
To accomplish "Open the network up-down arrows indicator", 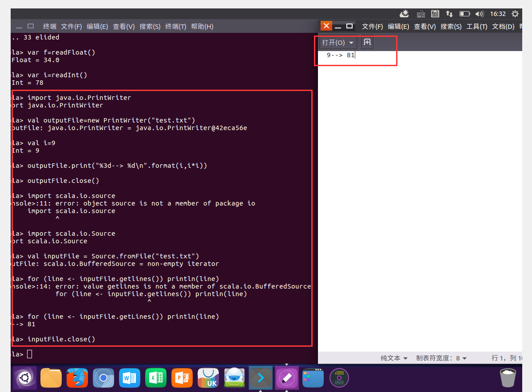I will [x=449, y=14].
